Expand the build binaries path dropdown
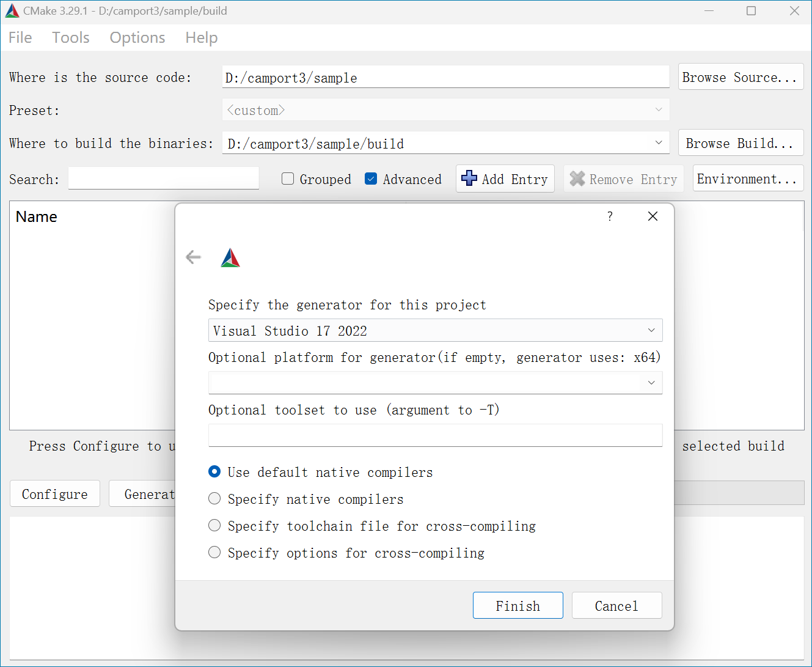This screenshot has width=812, height=667. 659,143
